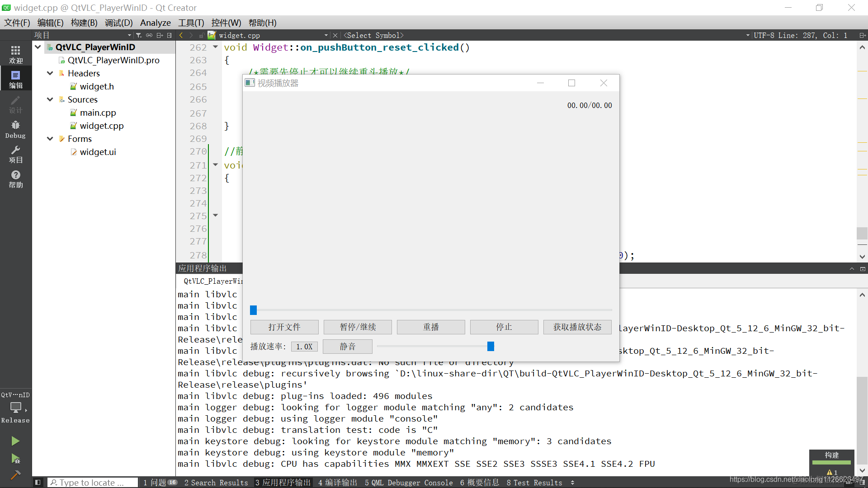The height and width of the screenshot is (488, 868).
Task: Open the 帮助 Help mode icon
Action: coord(15,179)
